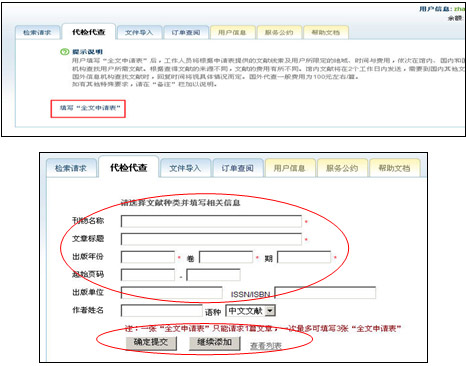Go to 用户信息 tab in form panel
This screenshot has width=466, height=366.
[290, 168]
